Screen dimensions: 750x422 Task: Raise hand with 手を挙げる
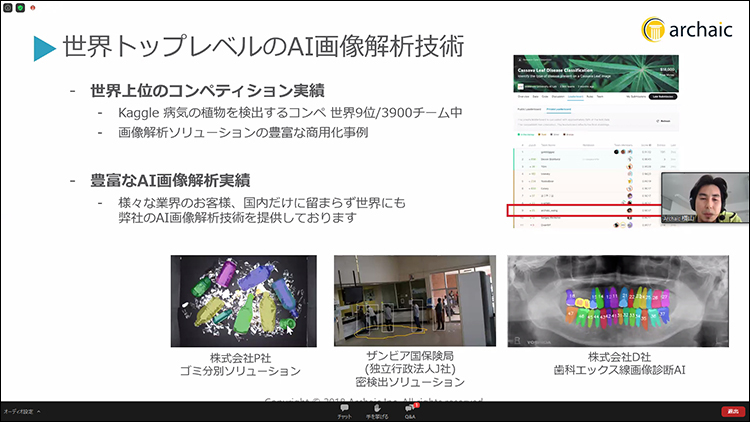pos(377,411)
